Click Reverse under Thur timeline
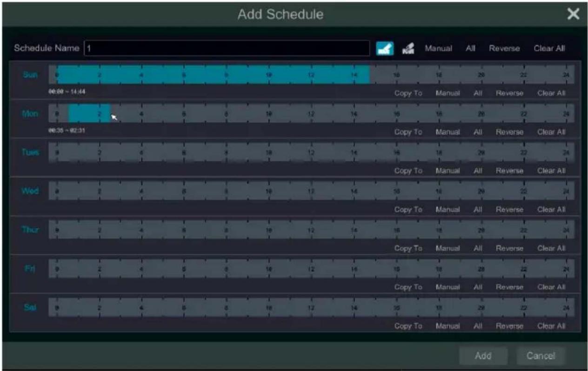 (x=509, y=248)
